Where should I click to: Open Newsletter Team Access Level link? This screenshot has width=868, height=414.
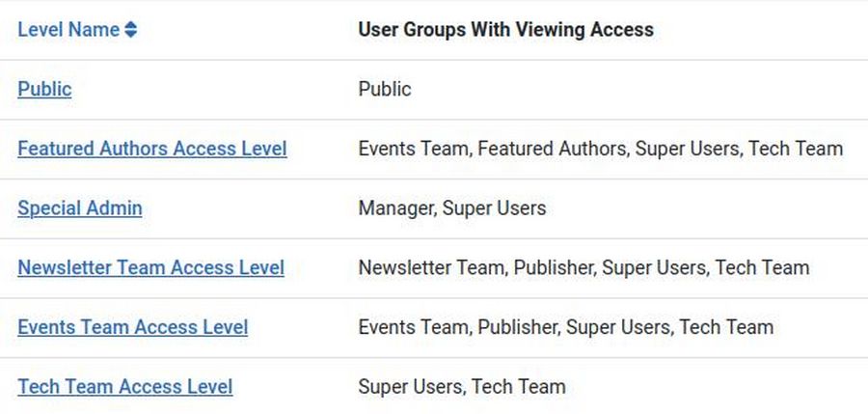point(150,267)
